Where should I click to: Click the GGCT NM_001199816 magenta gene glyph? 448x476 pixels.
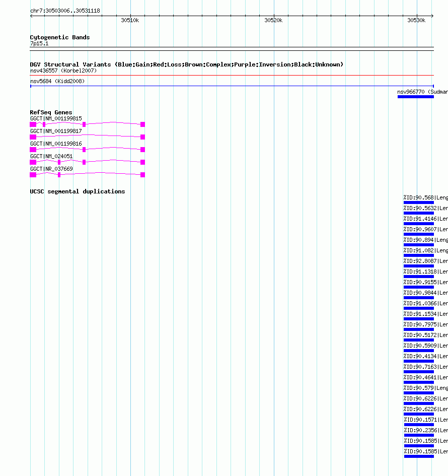[88, 150]
